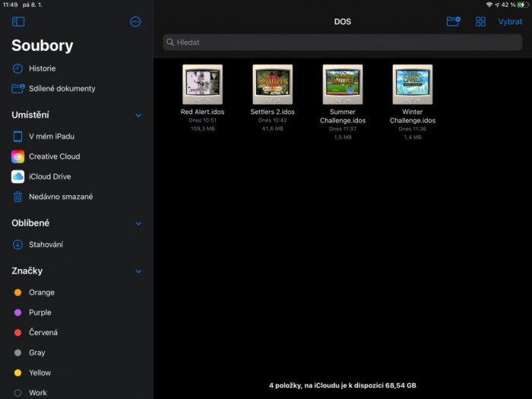Open the Settlers 2.idos thumbnail
The width and height of the screenshot is (532, 399).
[272, 84]
